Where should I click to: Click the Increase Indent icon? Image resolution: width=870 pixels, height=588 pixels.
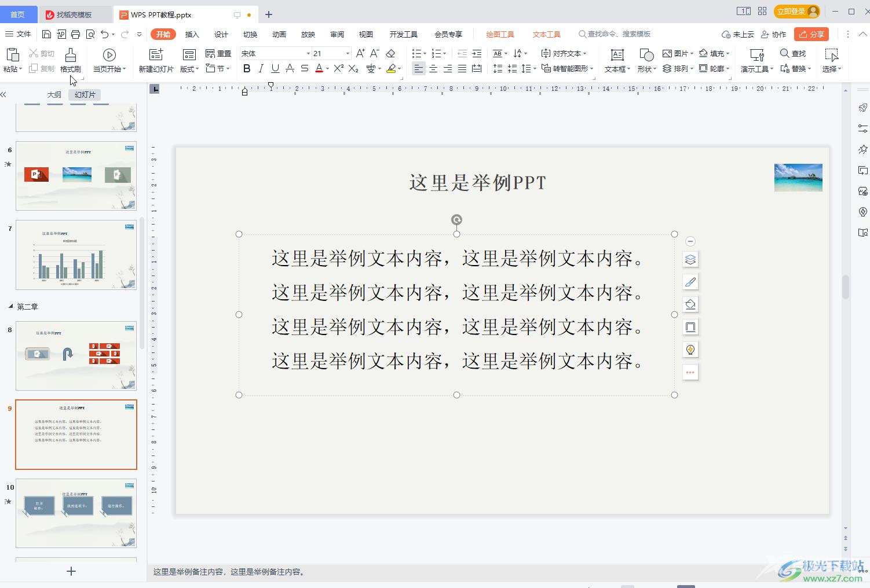point(477,53)
